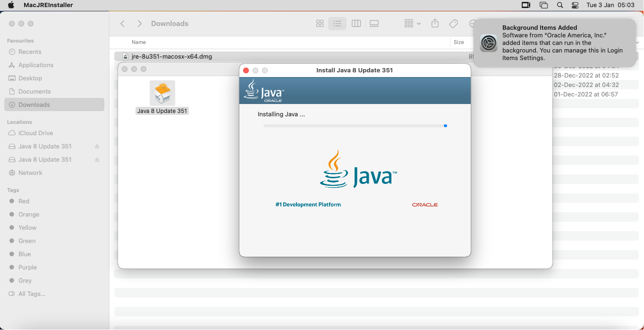The height and width of the screenshot is (330, 644).
Task: Click the Finder share icon
Action: 435,24
